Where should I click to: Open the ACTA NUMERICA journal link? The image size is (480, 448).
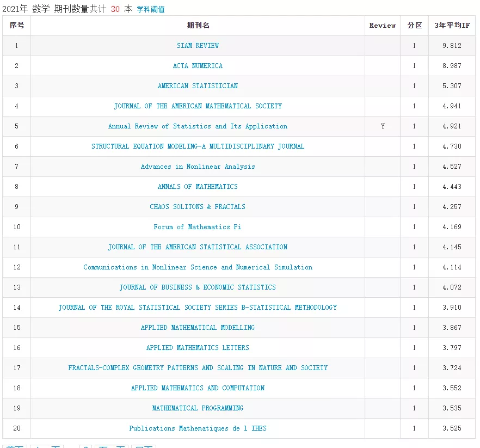[198, 66]
